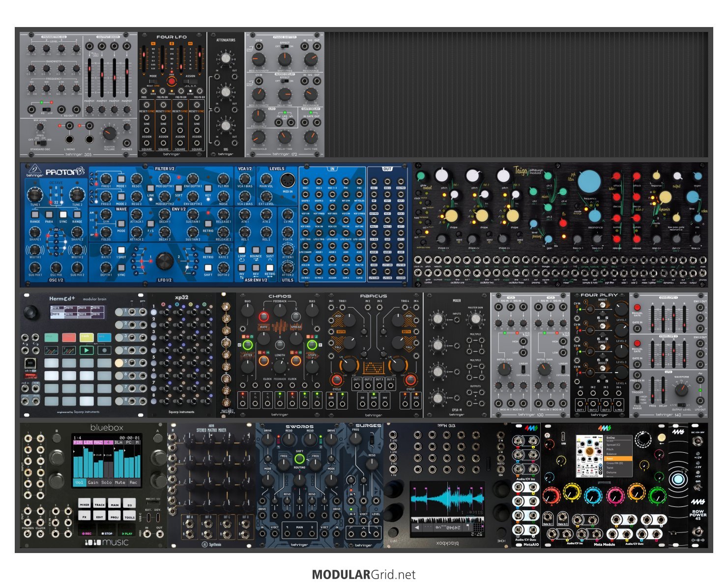Click Hermod+ output 5 lit round button
The width and height of the screenshot is (728, 585).
click(x=119, y=363)
